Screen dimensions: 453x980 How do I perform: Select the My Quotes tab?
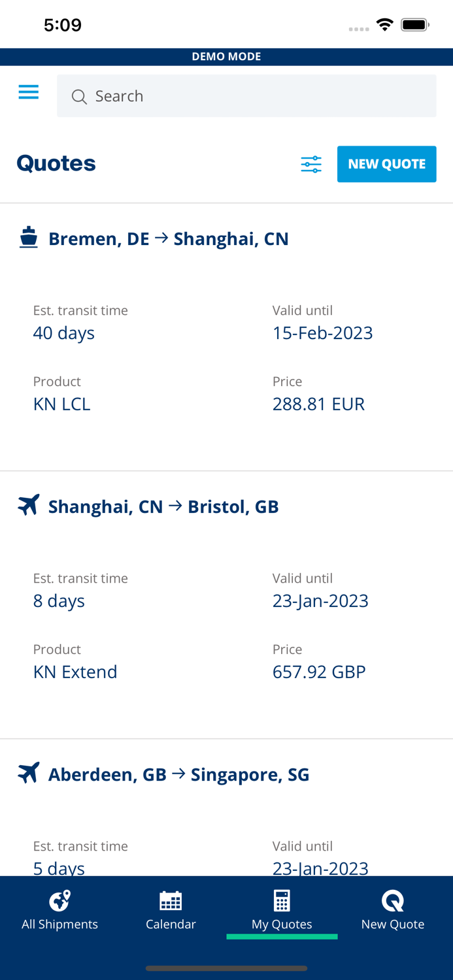click(282, 910)
